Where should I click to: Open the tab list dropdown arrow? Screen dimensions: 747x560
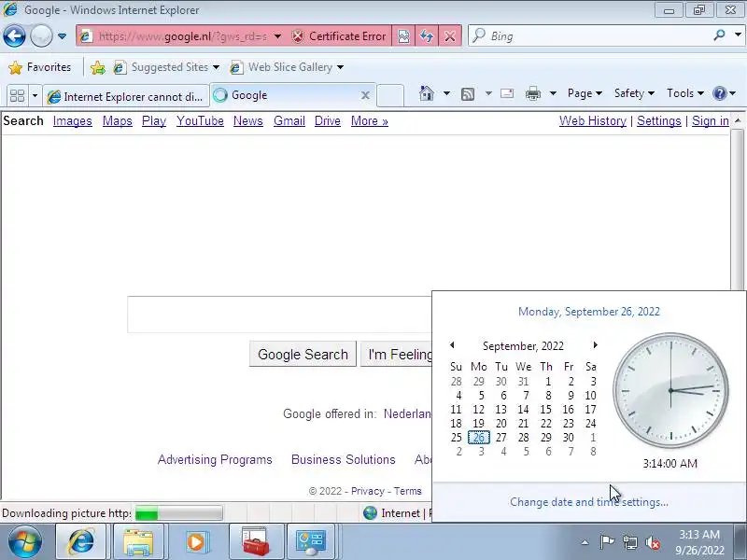[x=35, y=96]
